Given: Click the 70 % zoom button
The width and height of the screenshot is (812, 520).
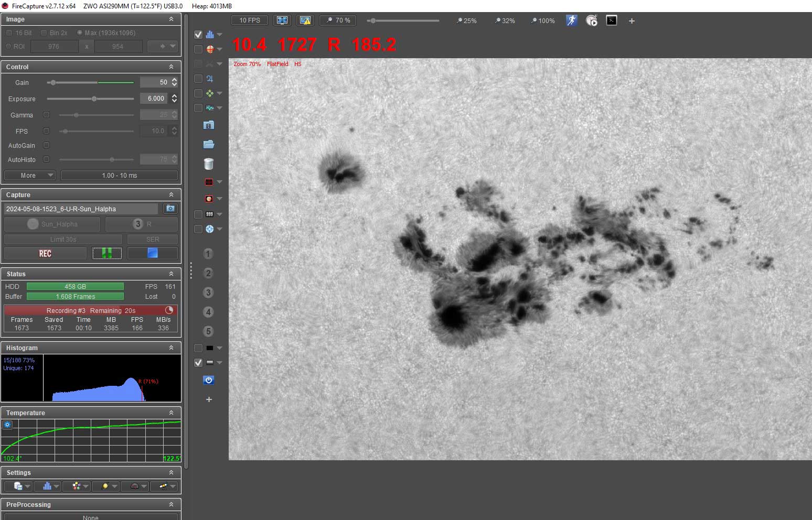Looking at the screenshot, I should (x=338, y=20).
